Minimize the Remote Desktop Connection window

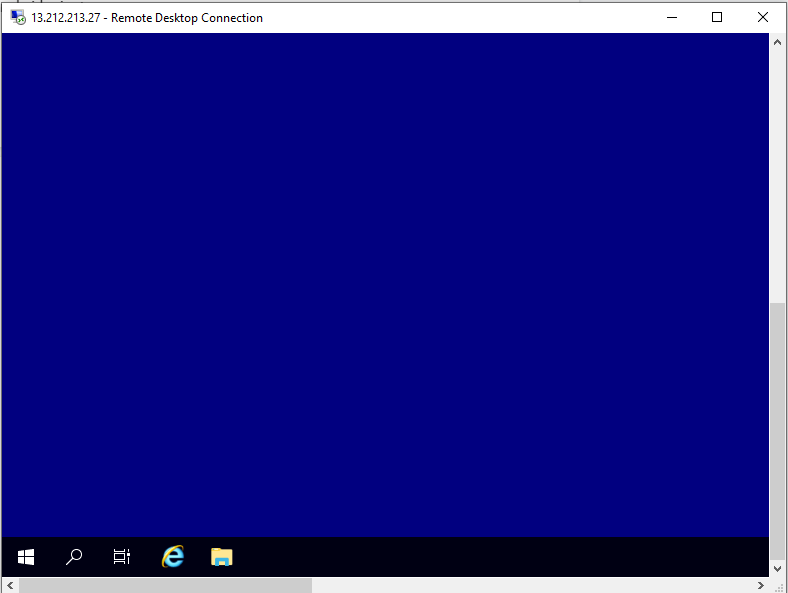click(672, 18)
